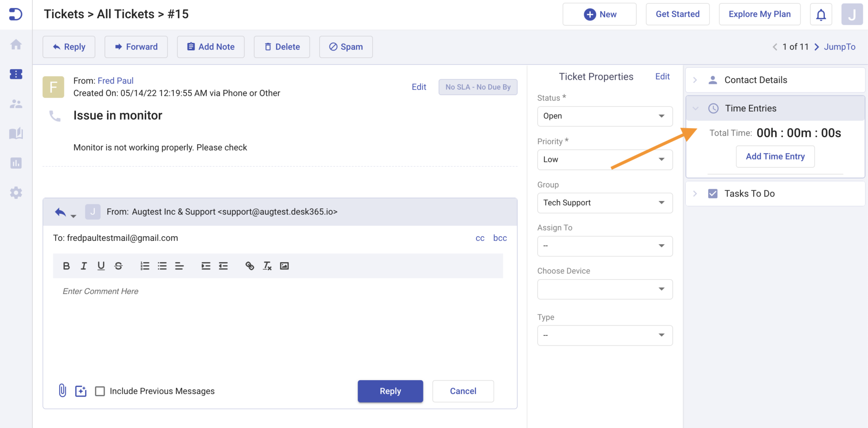Click the clear formatting icon
Viewport: 868px width, 428px height.
point(267,266)
